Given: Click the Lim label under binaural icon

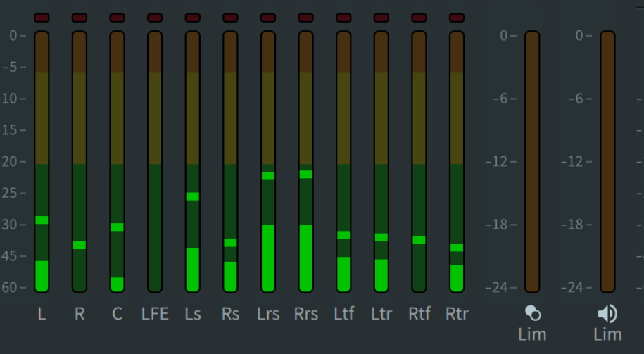Looking at the screenshot, I should pyautogui.click(x=532, y=335).
